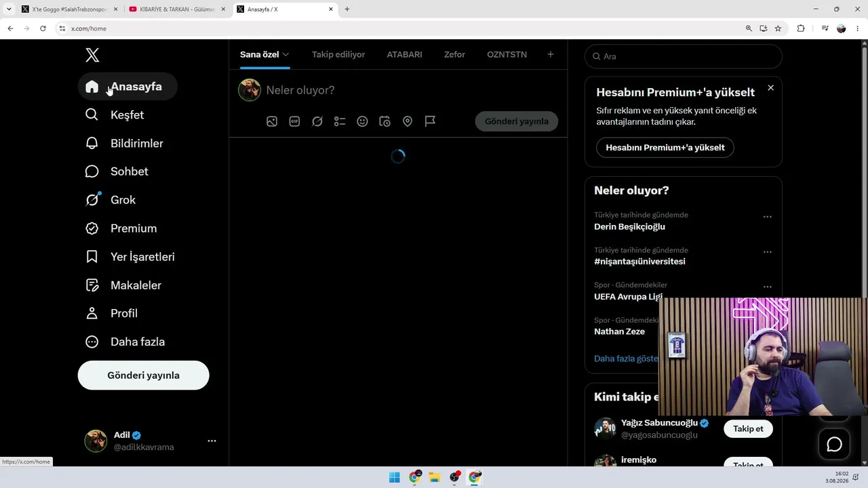
Task: Click Daha fazla göster link
Action: [626, 359]
